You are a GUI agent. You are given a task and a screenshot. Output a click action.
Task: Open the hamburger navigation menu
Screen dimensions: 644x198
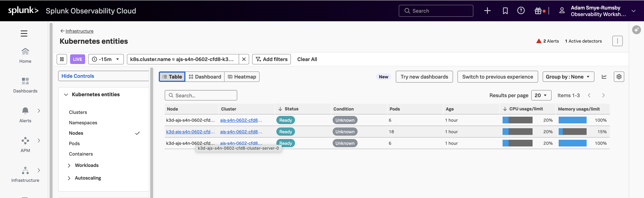coord(24,33)
